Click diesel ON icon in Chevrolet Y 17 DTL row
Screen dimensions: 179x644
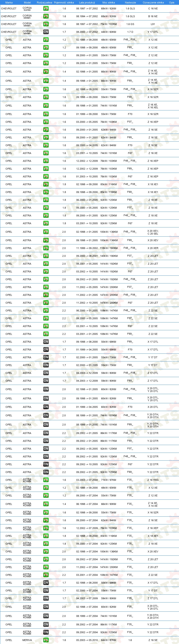click(46, 32)
